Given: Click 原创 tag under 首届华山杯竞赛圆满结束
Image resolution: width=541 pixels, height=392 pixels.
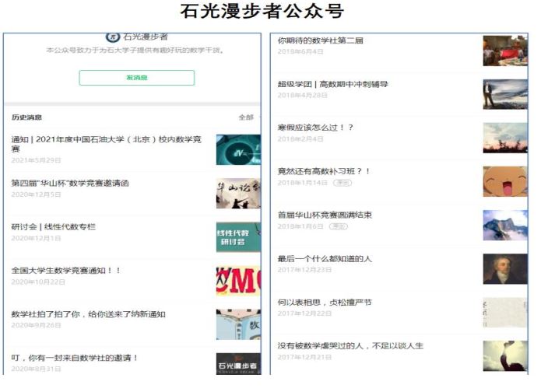Looking at the screenshot, I should (339, 226).
